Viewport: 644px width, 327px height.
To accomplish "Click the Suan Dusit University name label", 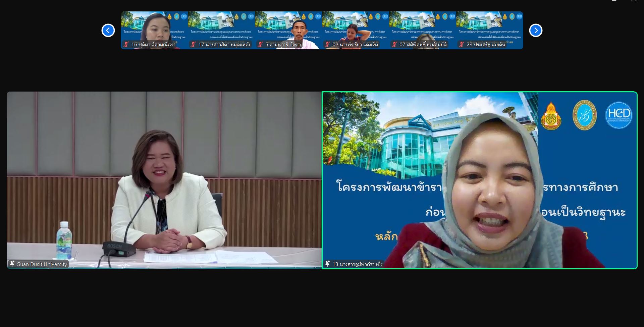I will pos(42,264).
